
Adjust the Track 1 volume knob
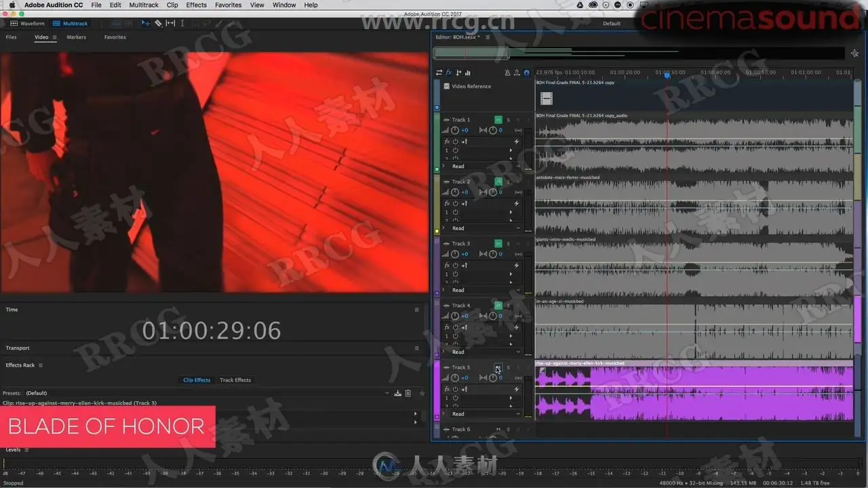click(x=455, y=130)
